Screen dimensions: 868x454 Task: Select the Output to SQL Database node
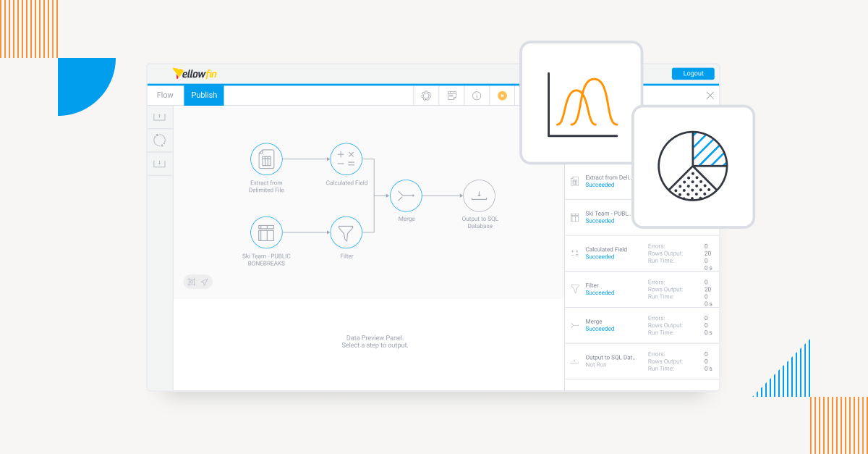[x=479, y=196]
